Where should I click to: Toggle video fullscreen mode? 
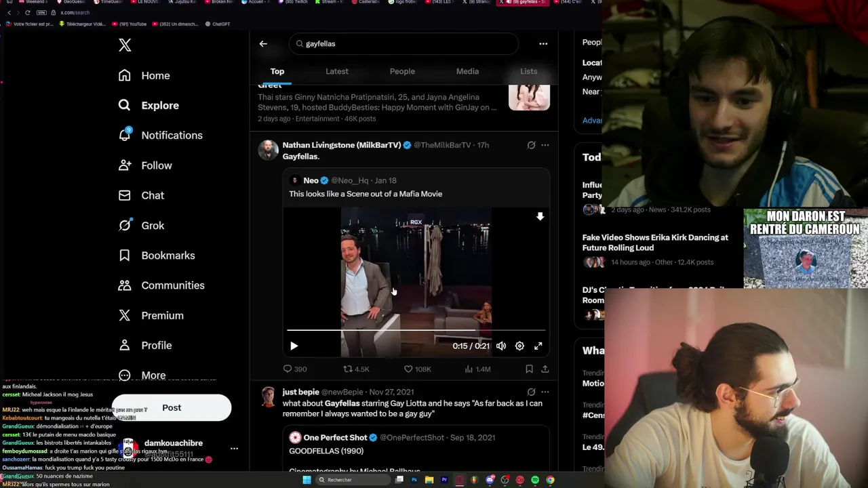[x=538, y=346]
